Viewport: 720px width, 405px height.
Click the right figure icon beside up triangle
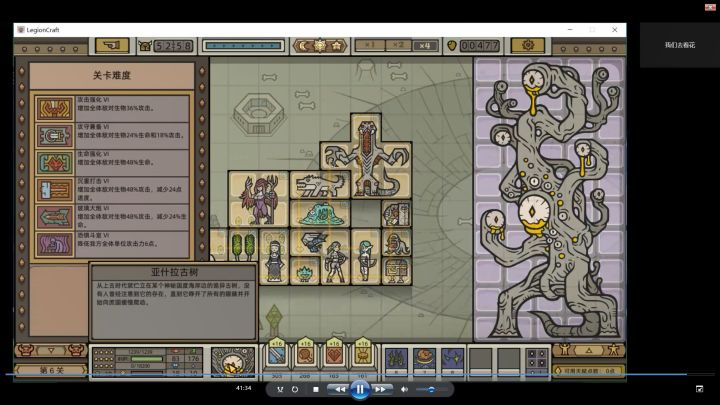pyautogui.click(x=613, y=350)
